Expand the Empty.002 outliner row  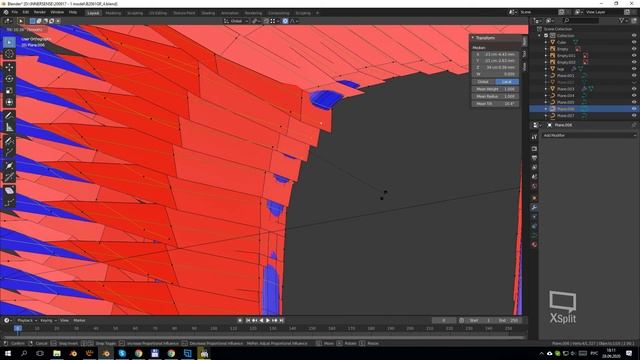[546, 62]
